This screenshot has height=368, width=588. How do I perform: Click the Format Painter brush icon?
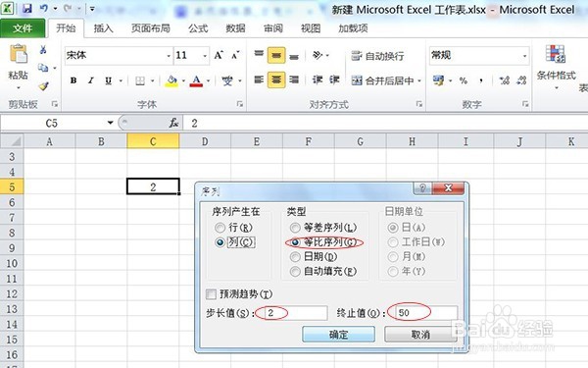point(43,86)
